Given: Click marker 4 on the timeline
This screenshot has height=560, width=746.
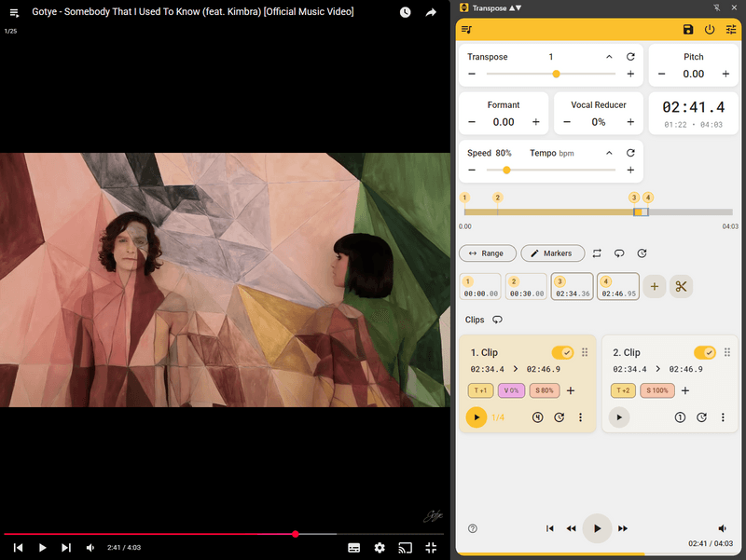Looking at the screenshot, I should pos(647,198).
